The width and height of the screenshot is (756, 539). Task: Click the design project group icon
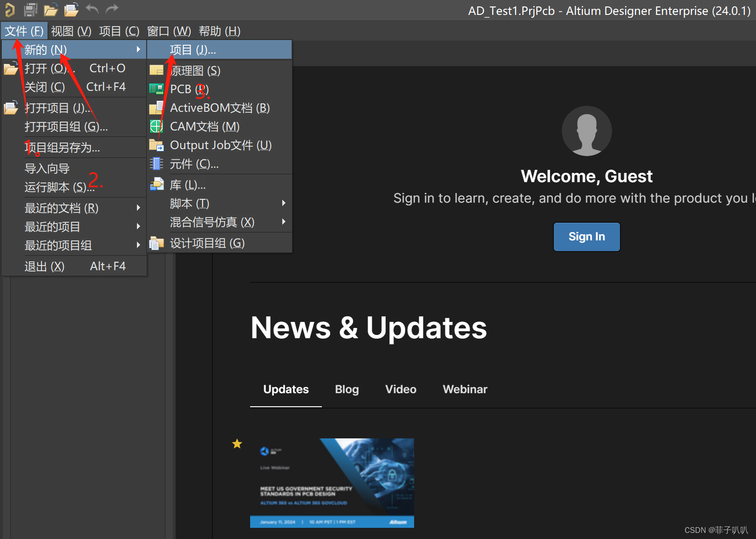click(157, 243)
